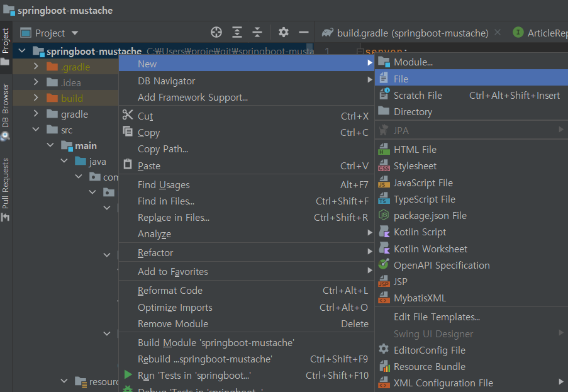The width and height of the screenshot is (568, 392).
Task: Create new JSP file
Action: coord(471,281)
